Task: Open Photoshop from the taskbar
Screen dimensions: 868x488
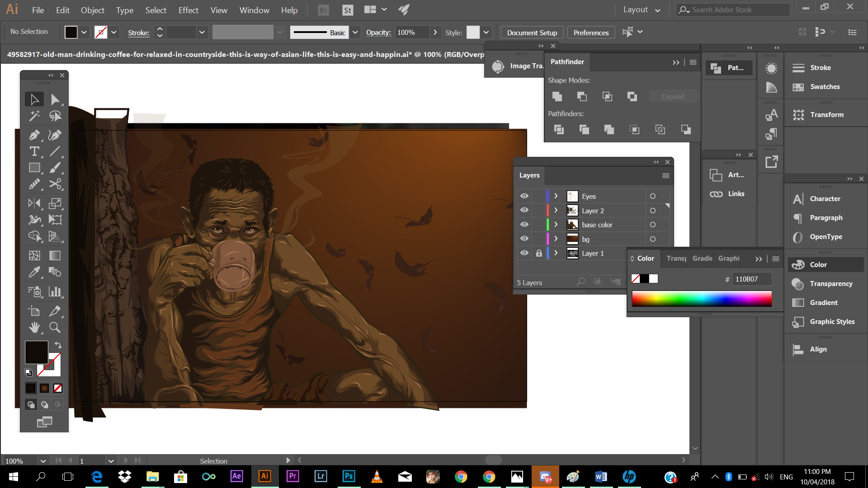Action: [349, 476]
